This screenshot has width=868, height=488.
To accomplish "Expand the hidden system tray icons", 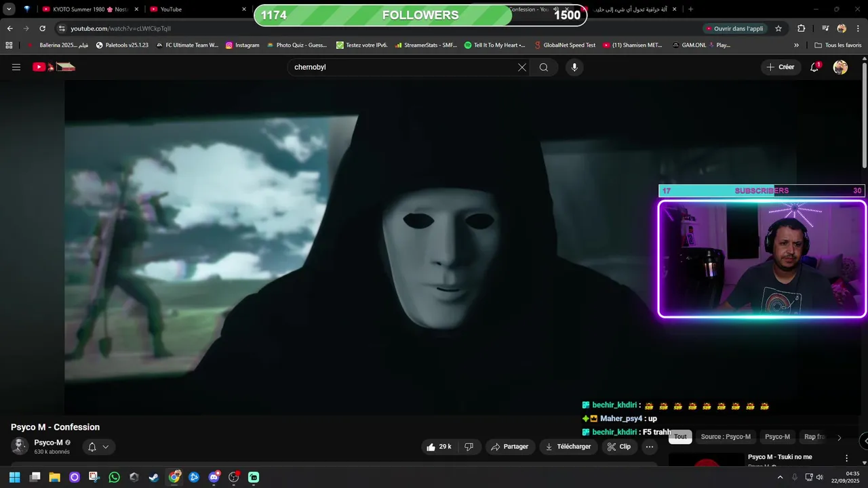I will 780,477.
